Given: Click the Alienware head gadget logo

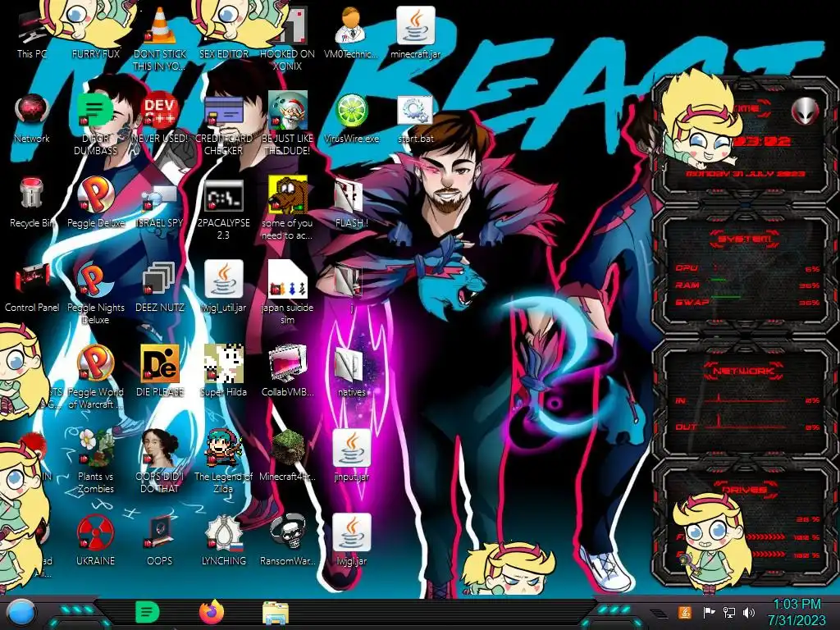Looking at the screenshot, I should pyautogui.click(x=805, y=112).
